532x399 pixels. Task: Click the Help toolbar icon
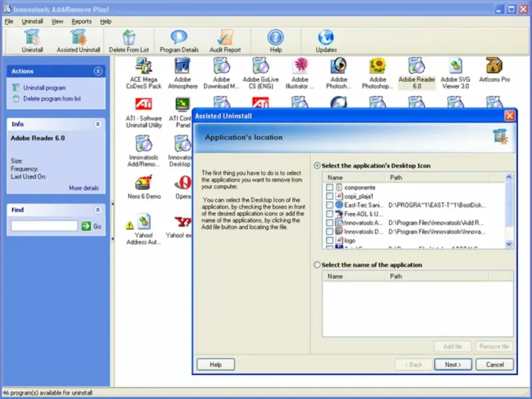(x=275, y=41)
